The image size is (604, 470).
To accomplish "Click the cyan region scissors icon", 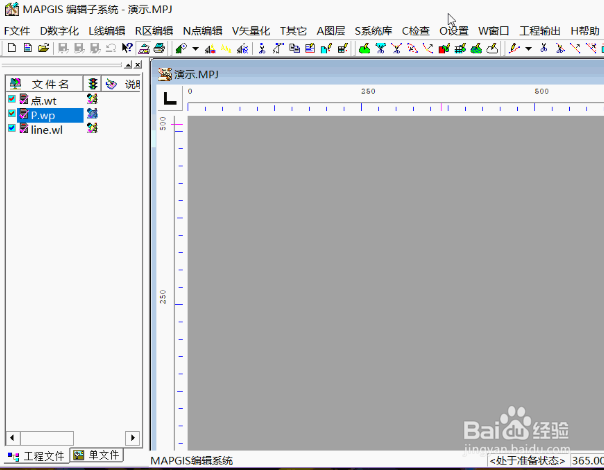I will [381, 49].
